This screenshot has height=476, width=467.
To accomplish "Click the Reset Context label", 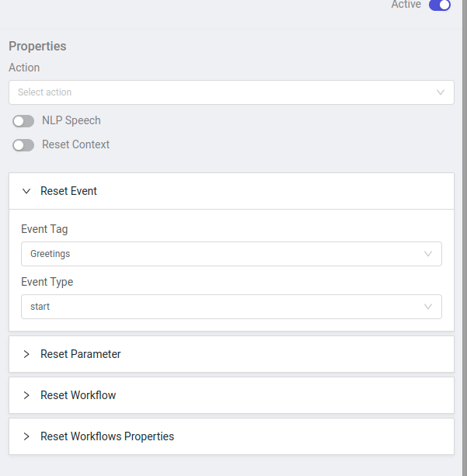I will pos(75,144).
